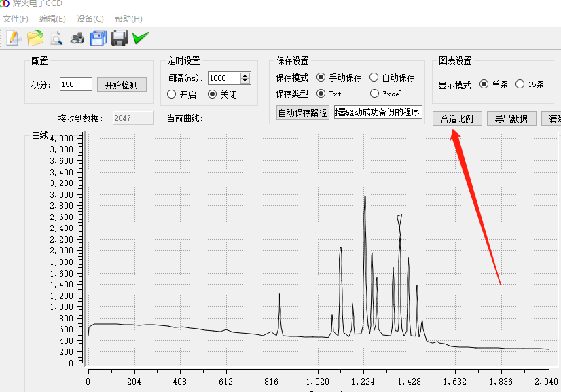The image size is (561, 392).
Task: Increase interval with spinner up arrow
Action: [245, 75]
